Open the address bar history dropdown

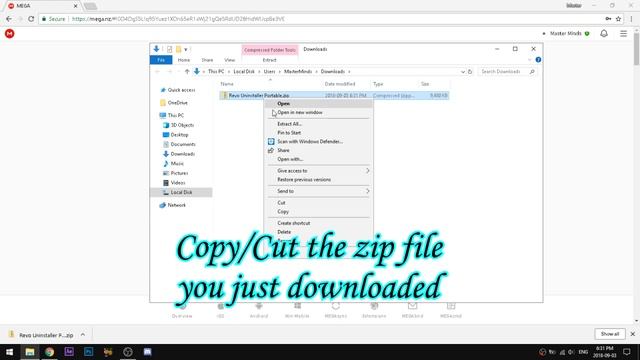point(462,71)
